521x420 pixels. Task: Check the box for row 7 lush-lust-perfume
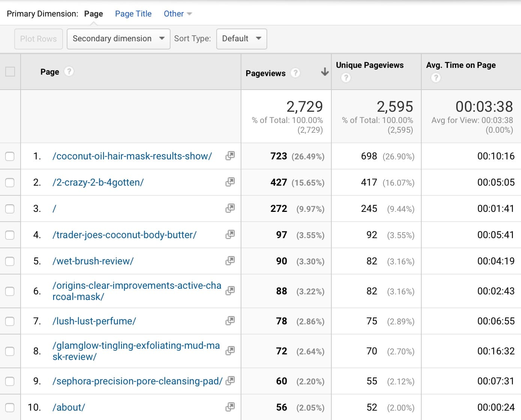pyautogui.click(x=10, y=321)
